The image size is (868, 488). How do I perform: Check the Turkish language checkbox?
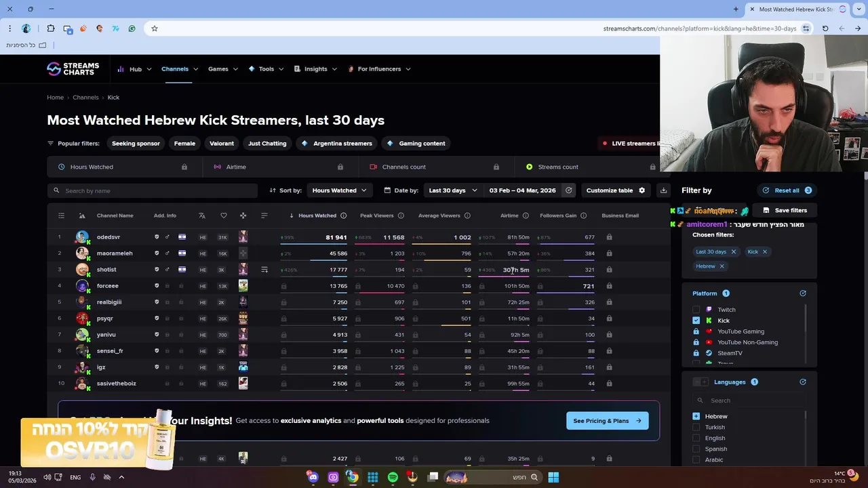[696, 427]
